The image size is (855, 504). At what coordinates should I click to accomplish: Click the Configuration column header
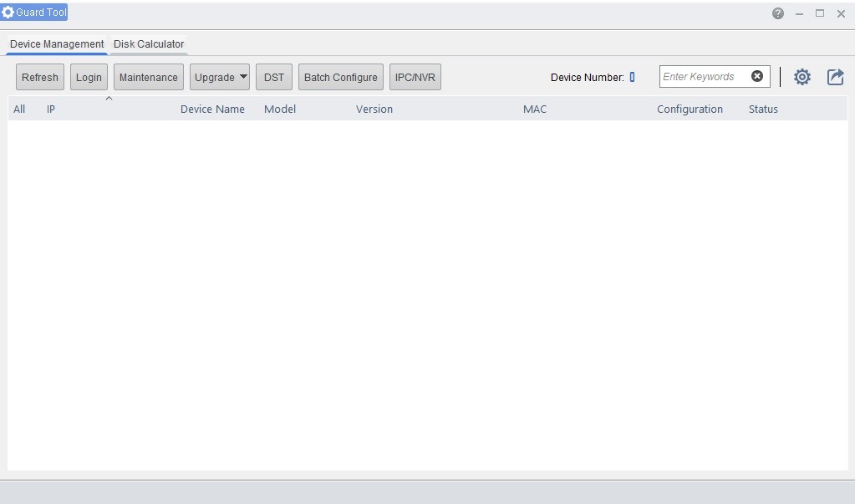[690, 109]
